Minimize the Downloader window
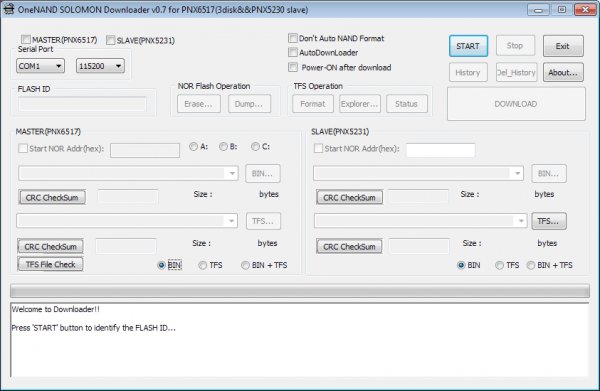This screenshot has height=391, width=600. [x=538, y=10]
